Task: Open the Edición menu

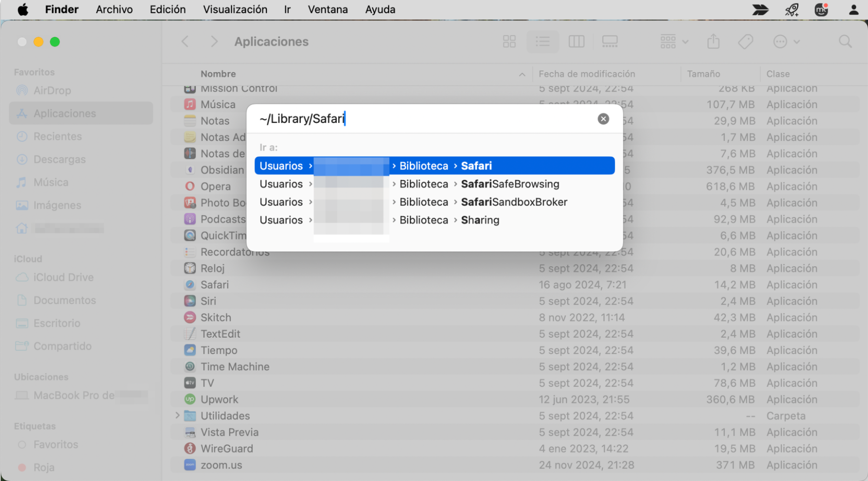Action: click(168, 10)
